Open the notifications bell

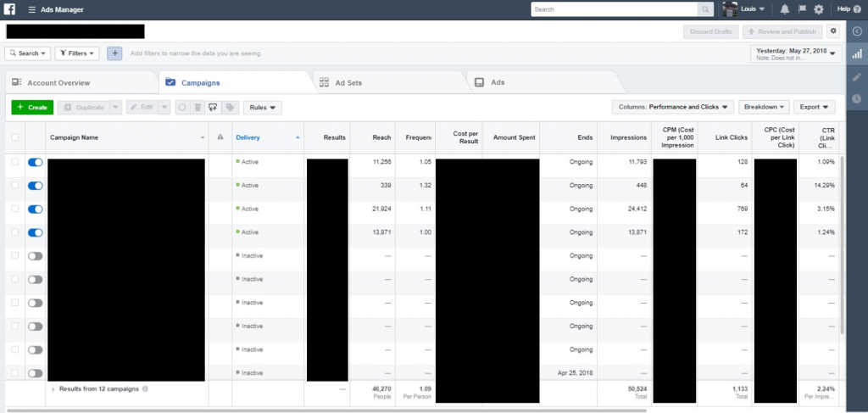pos(784,9)
